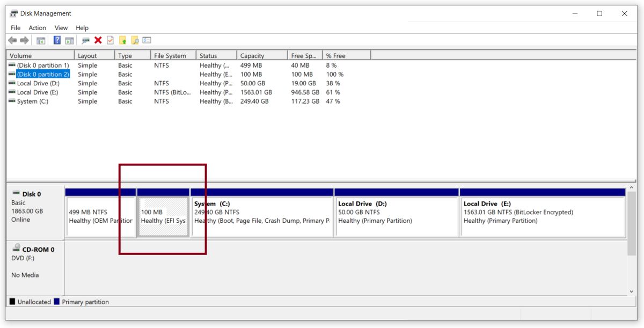Screen dimensions: 644x328
Task: Select the Local Drive (E:) volume name in list
Action: click(38, 92)
